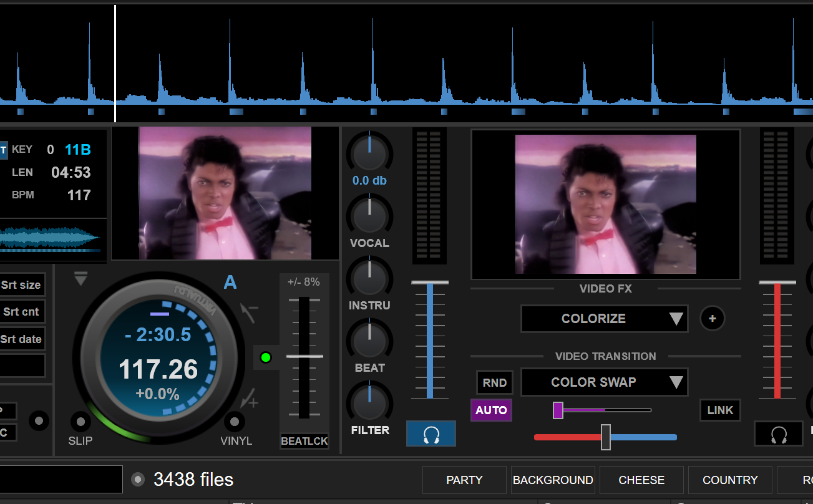Click the Srt cnt button
813x504 pixels.
click(21, 312)
